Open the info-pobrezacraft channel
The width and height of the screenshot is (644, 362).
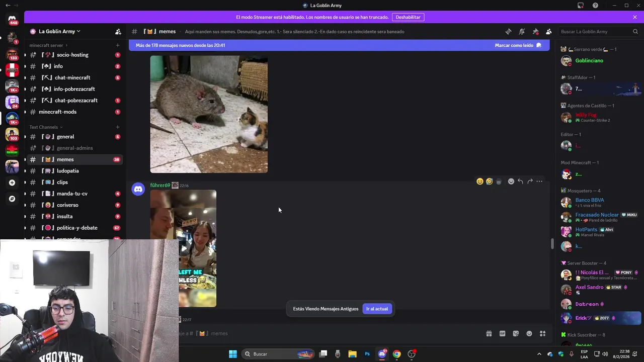[74, 89]
